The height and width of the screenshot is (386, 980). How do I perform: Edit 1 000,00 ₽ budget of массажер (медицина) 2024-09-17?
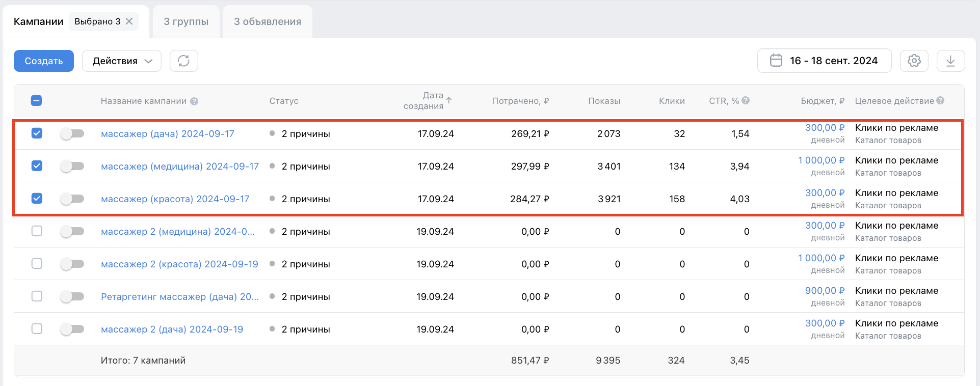(x=821, y=160)
